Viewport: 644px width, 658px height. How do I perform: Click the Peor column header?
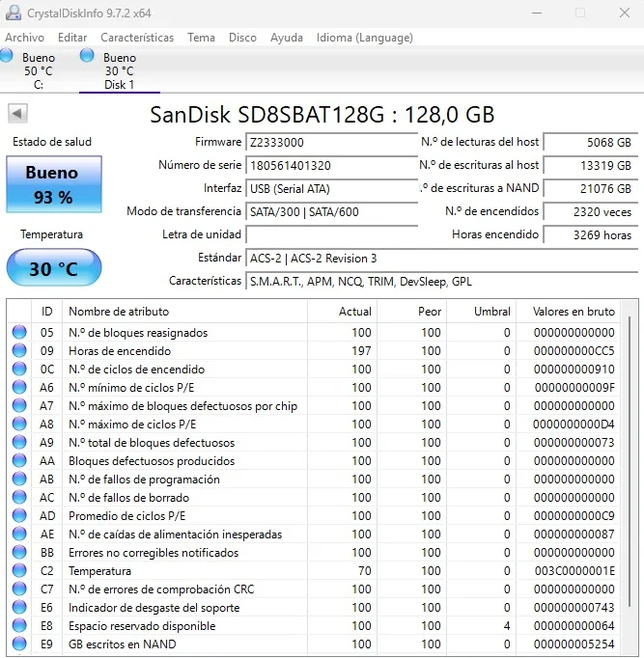tap(412, 312)
